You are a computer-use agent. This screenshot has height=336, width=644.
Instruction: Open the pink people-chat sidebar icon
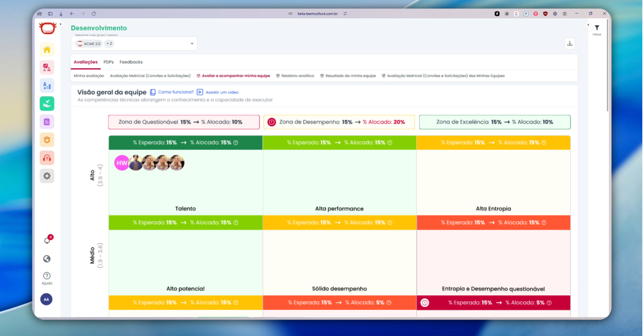click(47, 68)
